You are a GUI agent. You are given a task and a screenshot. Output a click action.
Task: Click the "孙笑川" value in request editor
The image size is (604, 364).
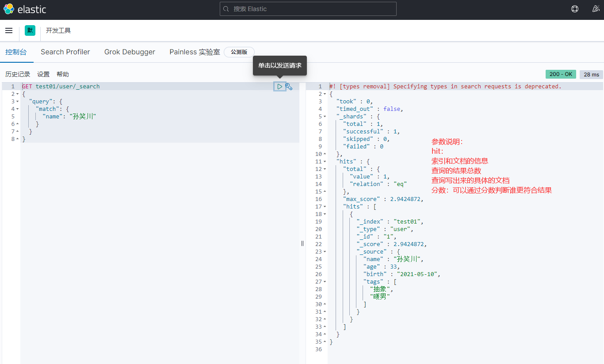pyautogui.click(x=83, y=117)
